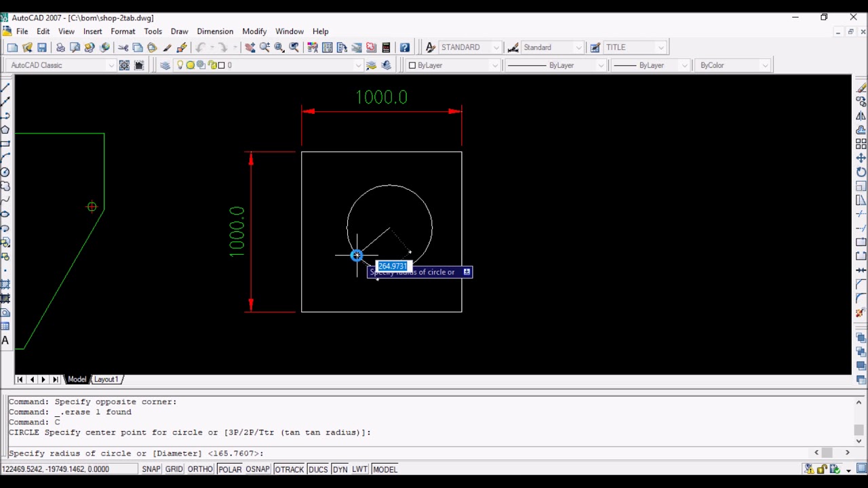Click the Workspace settings gear icon
The height and width of the screenshot is (488, 868).
point(124,65)
